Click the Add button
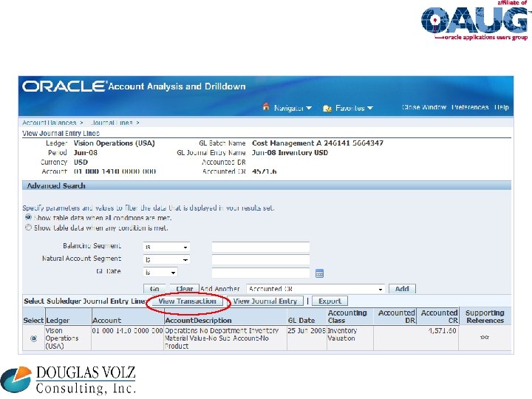The height and width of the screenshot is (399, 532). click(x=402, y=289)
